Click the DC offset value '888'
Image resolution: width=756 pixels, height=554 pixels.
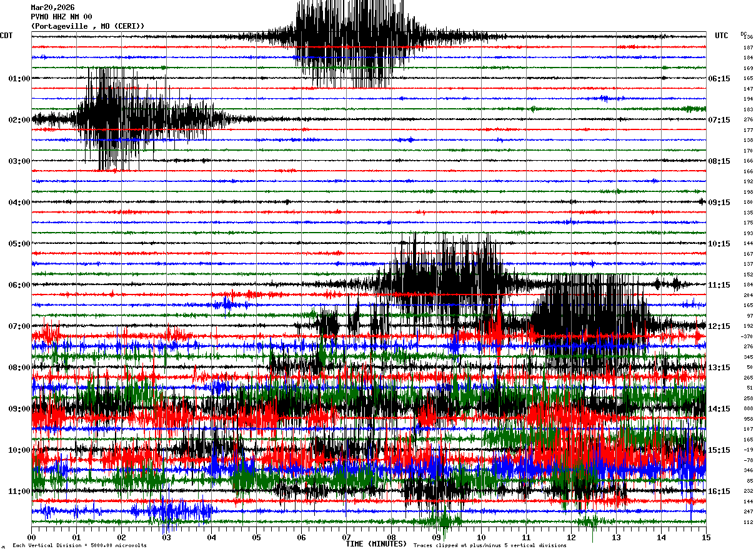(x=749, y=409)
